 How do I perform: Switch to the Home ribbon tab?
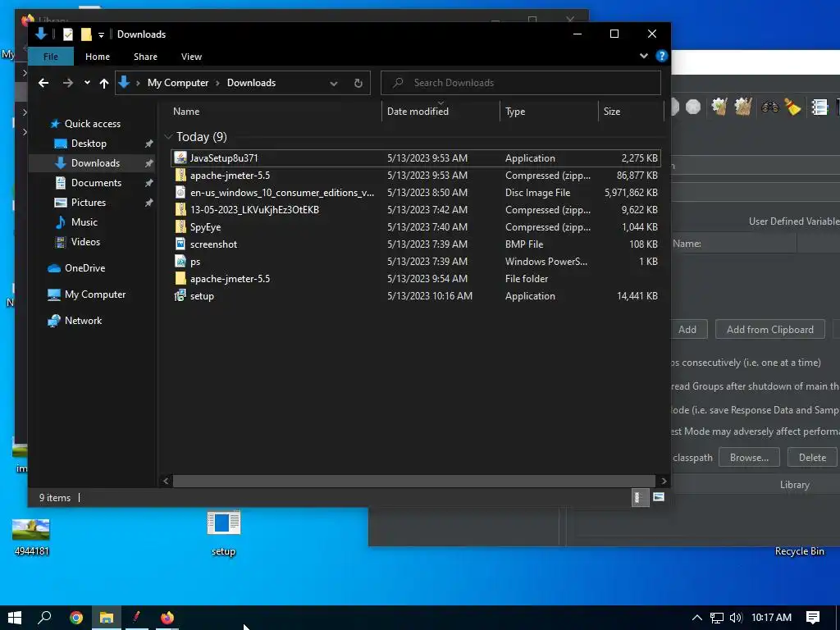pyautogui.click(x=98, y=57)
